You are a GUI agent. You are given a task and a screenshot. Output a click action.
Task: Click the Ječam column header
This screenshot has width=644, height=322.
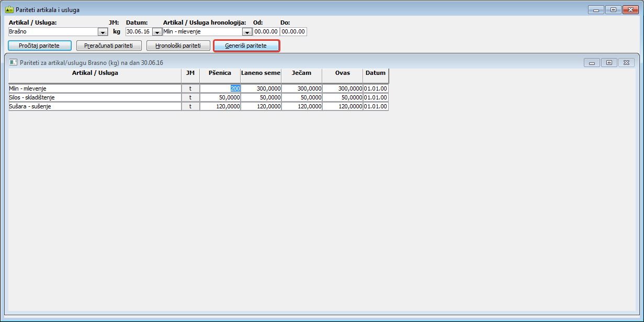point(301,73)
